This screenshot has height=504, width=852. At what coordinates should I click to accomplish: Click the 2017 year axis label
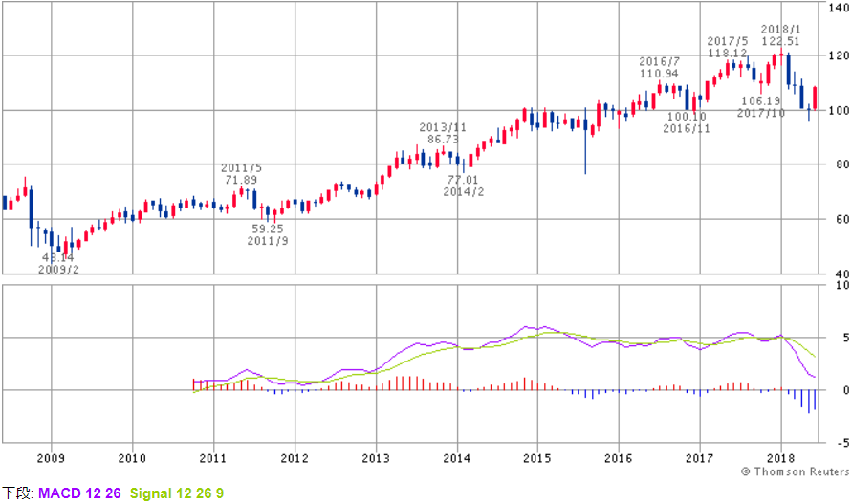click(x=699, y=458)
